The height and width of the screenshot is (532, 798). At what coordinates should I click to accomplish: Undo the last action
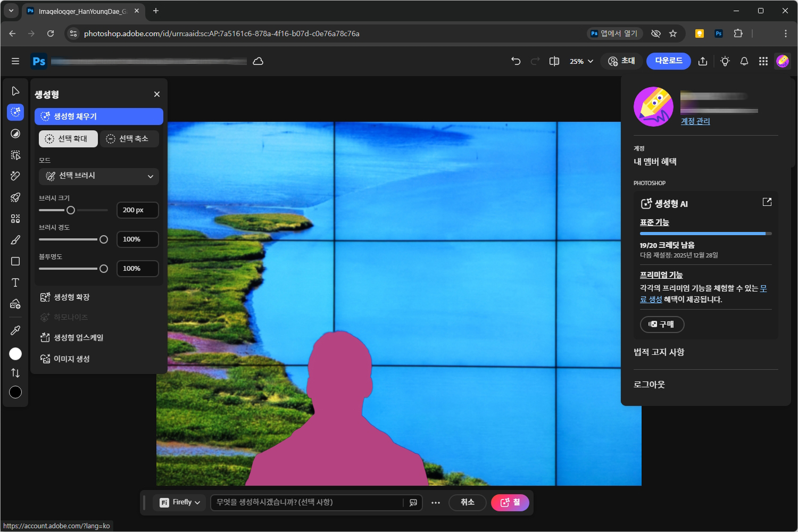click(516, 61)
